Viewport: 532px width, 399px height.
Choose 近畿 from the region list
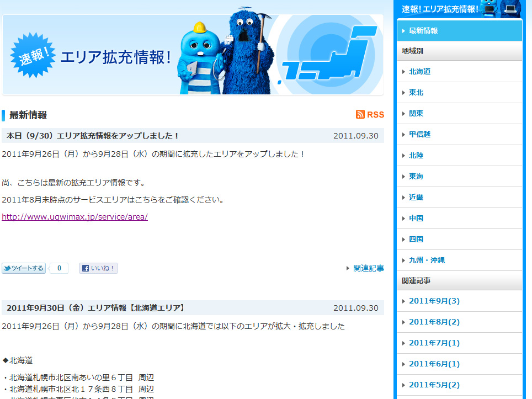[416, 198]
